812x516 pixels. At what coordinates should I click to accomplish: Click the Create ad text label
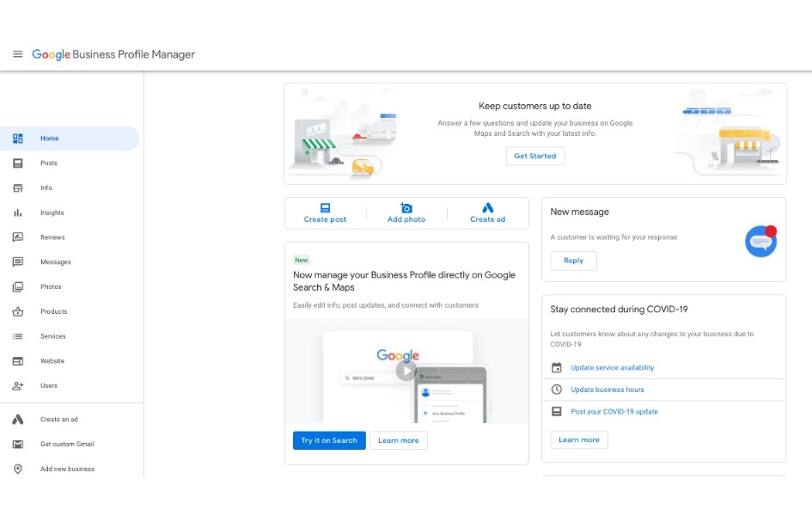tap(488, 219)
